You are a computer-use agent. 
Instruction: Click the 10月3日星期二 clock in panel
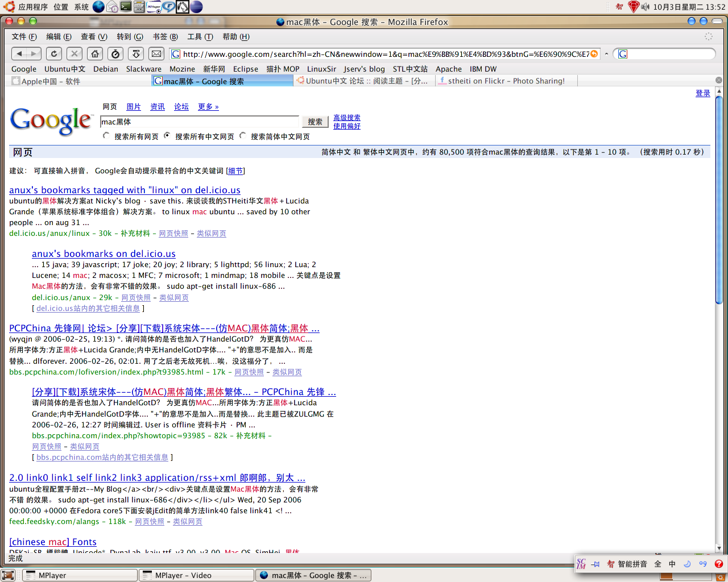(689, 7)
